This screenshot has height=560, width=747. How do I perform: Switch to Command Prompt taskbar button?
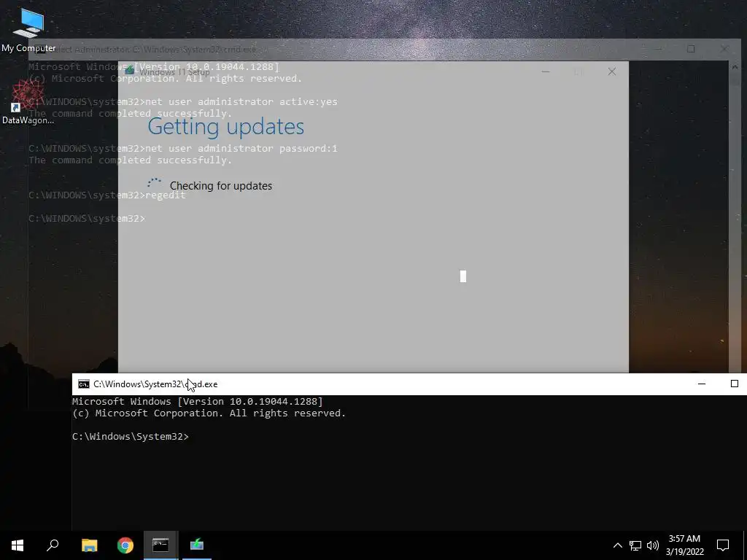point(161,545)
